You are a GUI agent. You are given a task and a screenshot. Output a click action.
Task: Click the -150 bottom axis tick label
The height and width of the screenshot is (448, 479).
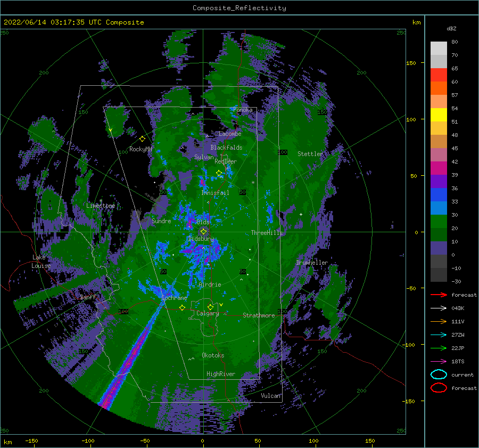pyautogui.click(x=31, y=441)
